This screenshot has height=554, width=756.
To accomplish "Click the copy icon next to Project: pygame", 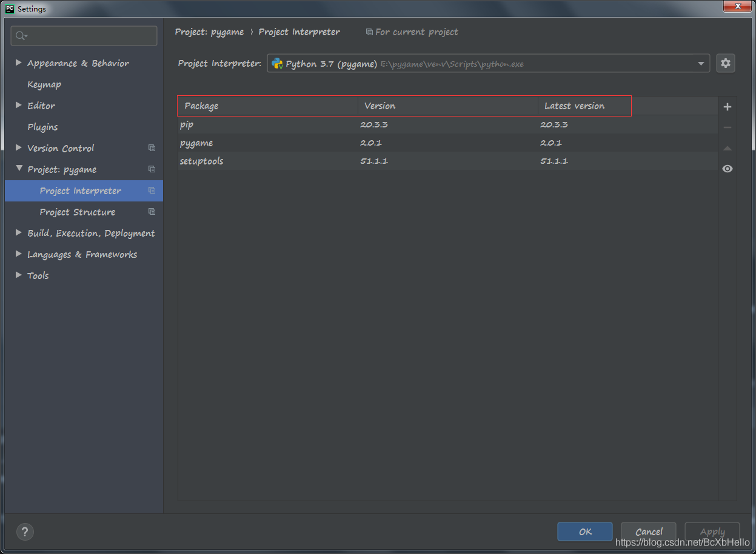I will [x=152, y=169].
